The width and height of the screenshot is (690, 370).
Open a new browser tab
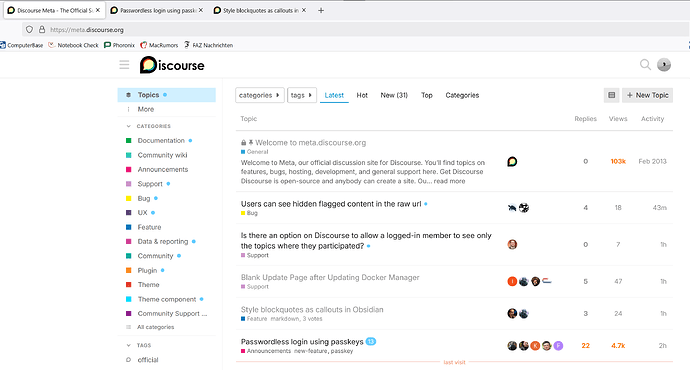click(x=321, y=10)
